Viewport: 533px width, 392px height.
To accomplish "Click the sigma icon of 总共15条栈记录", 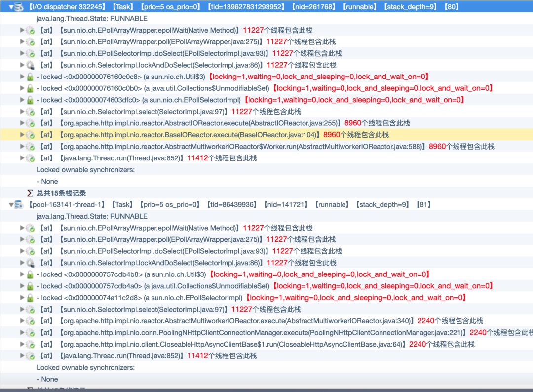I will tap(30, 193).
